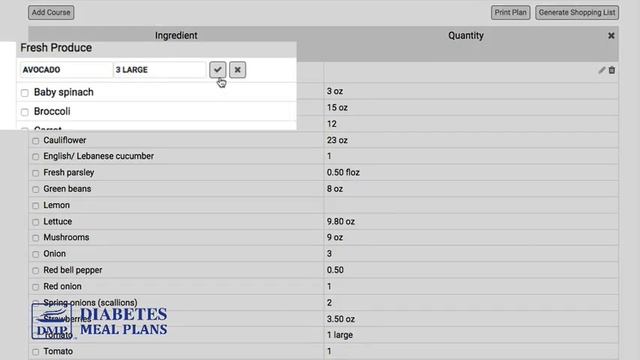Check the Red onion checkbox
The image size is (640, 360).
[36, 287]
